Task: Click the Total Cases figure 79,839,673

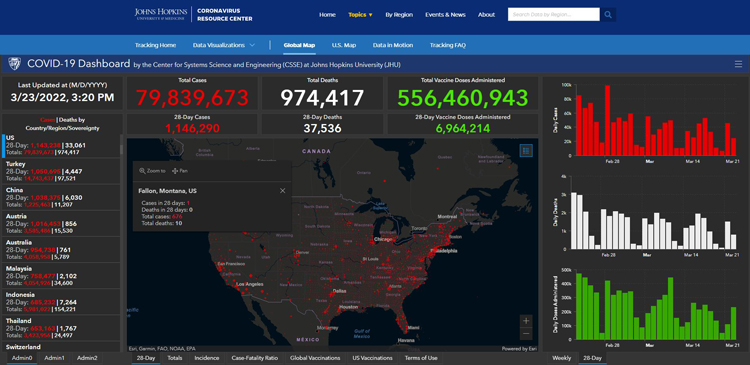Action: pyautogui.click(x=192, y=98)
